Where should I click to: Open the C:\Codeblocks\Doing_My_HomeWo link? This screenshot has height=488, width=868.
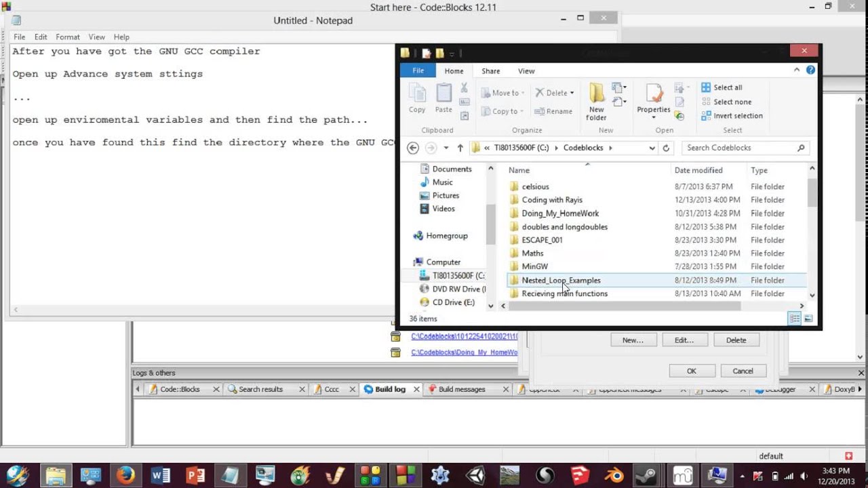coord(465,352)
